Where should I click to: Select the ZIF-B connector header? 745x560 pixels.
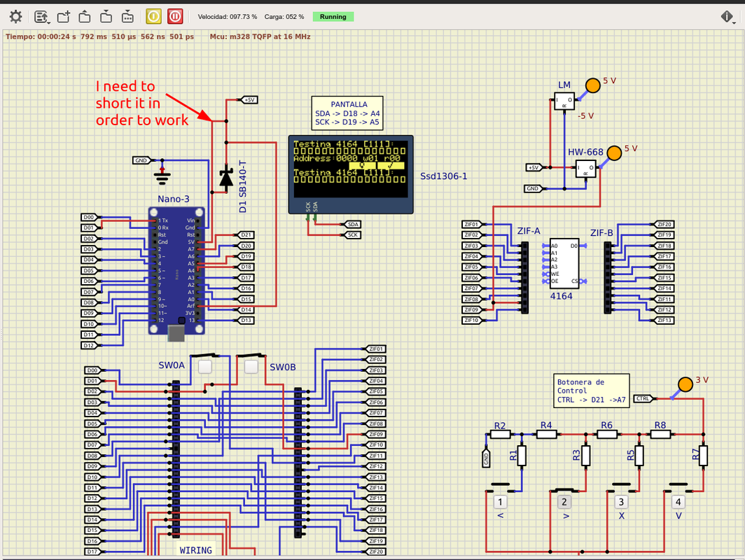608,277
